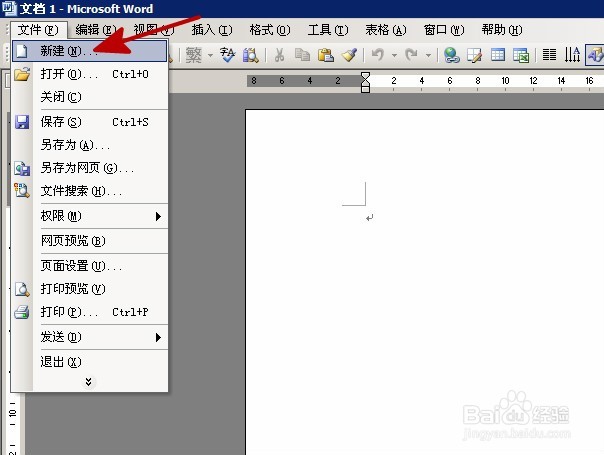Click the 繁 Chinese conversion toolbar icon
Screen dimensions: 604x455
pyautogui.click(x=193, y=55)
